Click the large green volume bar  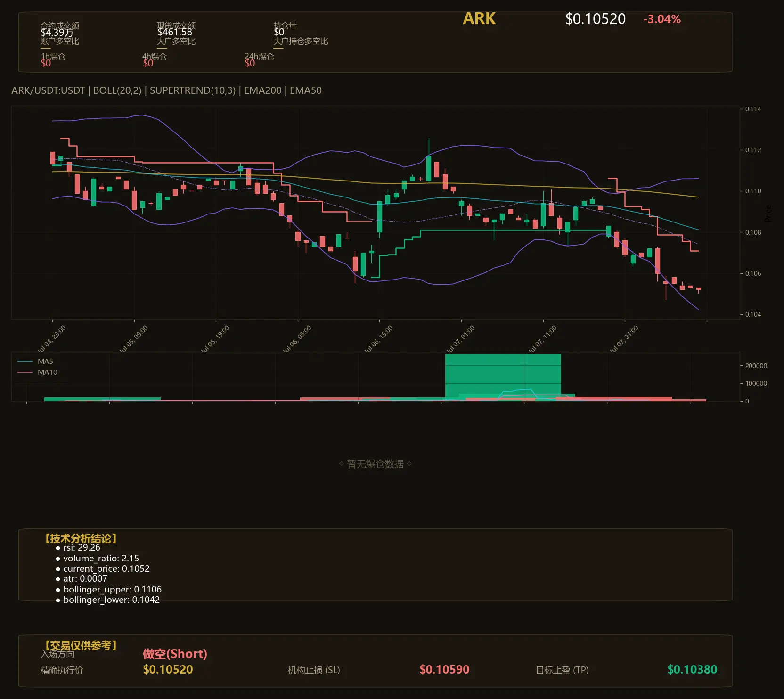tap(503, 376)
